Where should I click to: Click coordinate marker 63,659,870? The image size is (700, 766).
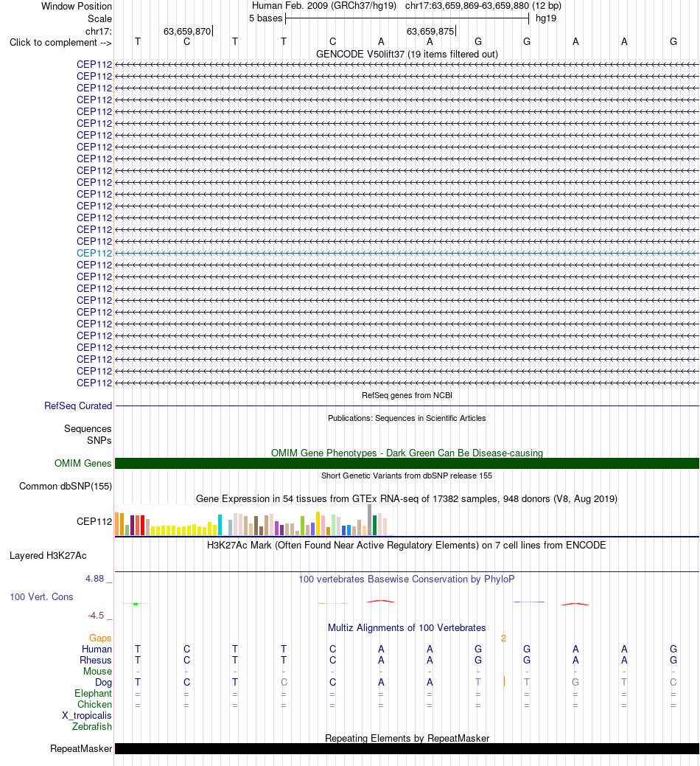(x=187, y=31)
